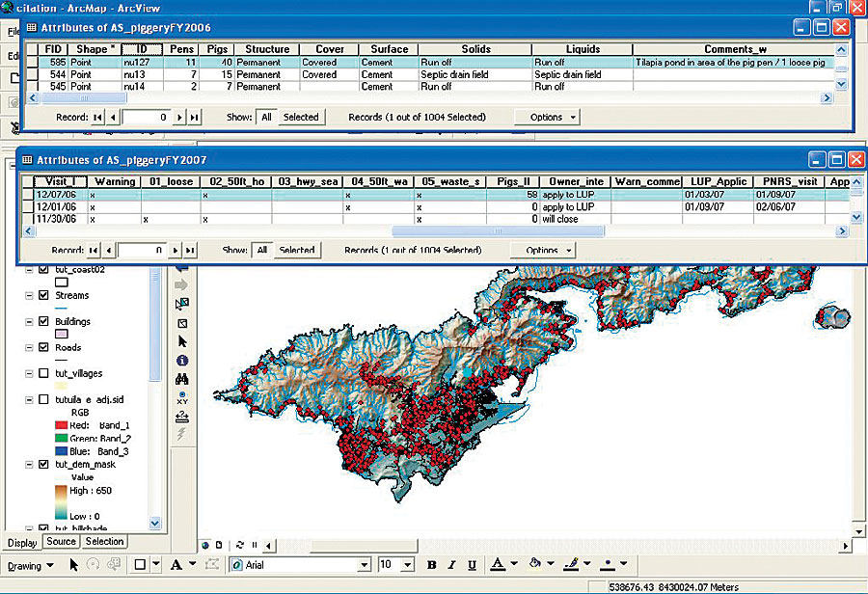Click the record number field in piggeryFY2006

click(x=148, y=117)
